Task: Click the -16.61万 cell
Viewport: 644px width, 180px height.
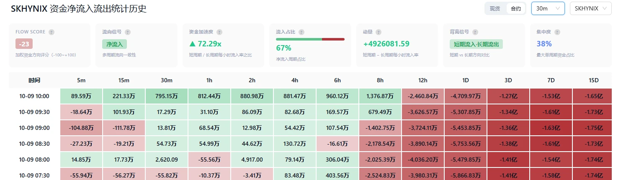Action: click(x=337, y=144)
